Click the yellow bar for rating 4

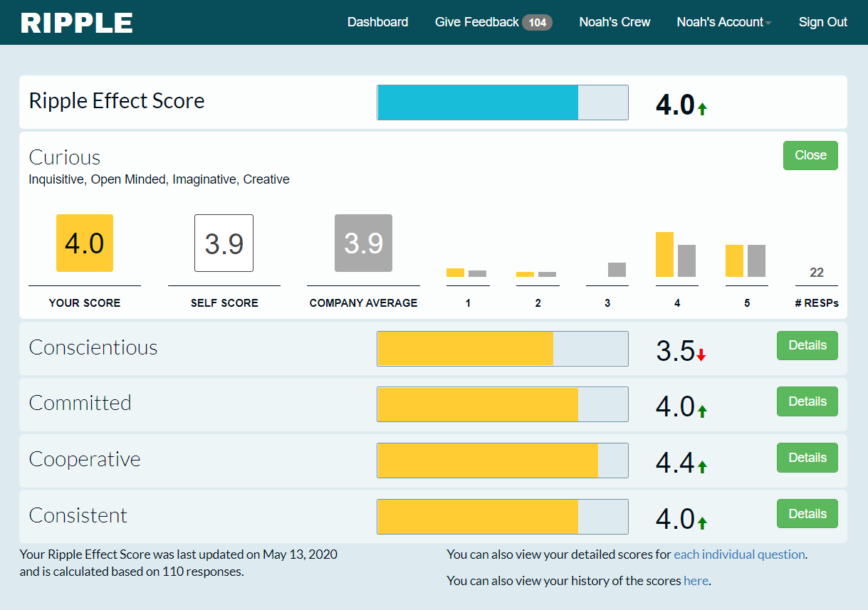pyautogui.click(x=664, y=255)
